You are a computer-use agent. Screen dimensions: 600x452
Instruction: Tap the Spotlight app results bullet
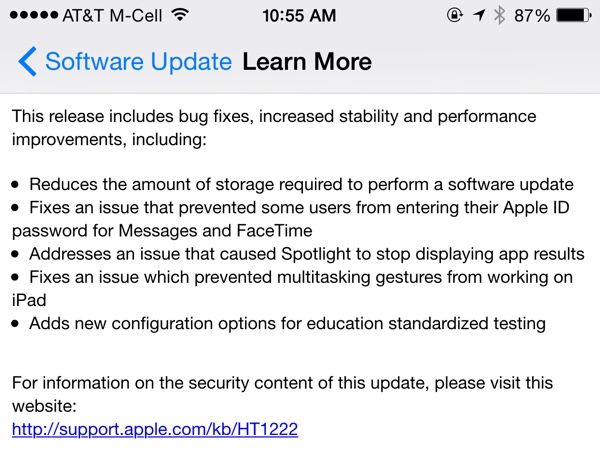point(306,253)
